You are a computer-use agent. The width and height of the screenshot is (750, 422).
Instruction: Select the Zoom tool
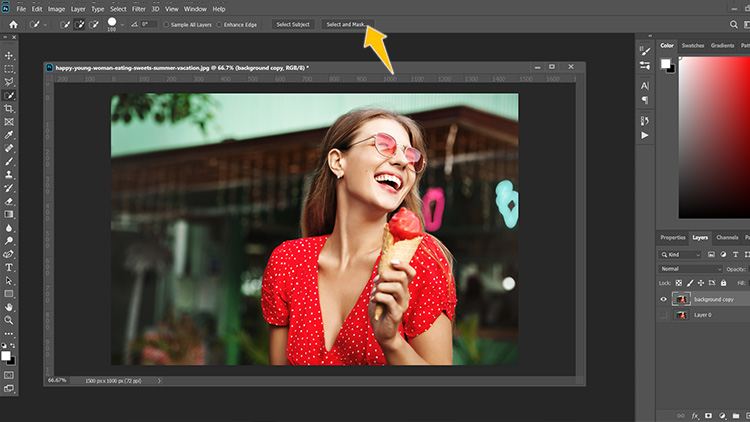[x=9, y=320]
